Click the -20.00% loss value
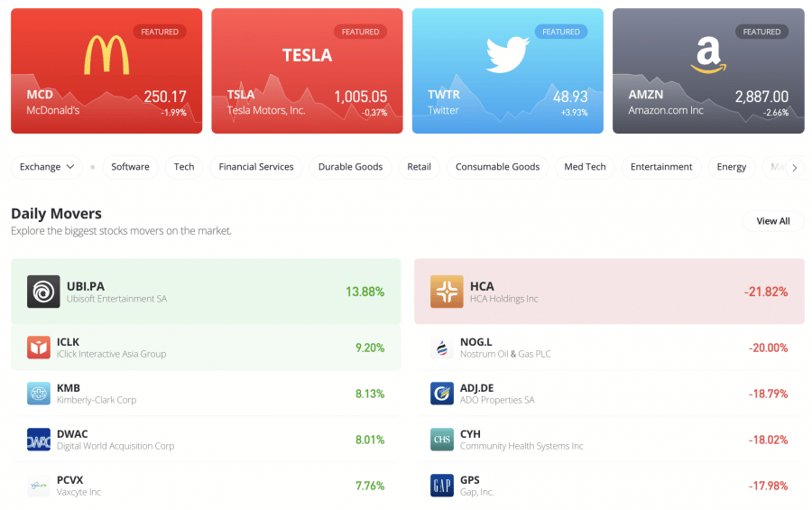This screenshot has height=510, width=812. (768, 348)
